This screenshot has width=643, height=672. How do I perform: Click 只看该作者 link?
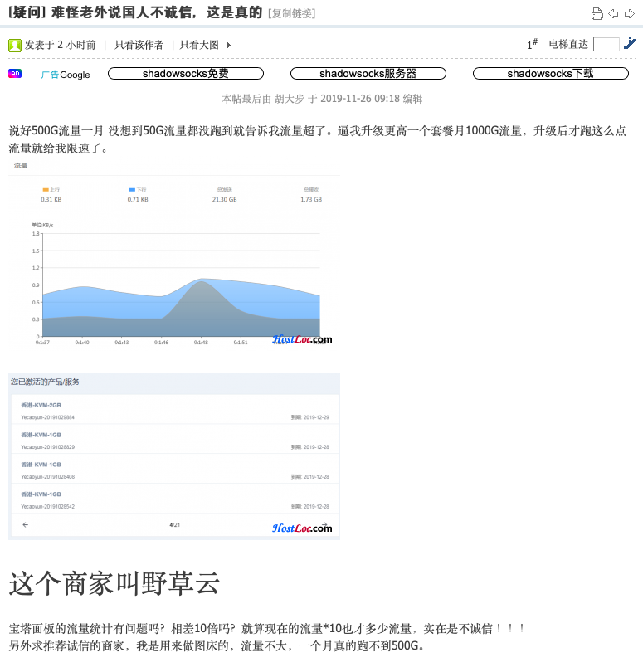139,45
